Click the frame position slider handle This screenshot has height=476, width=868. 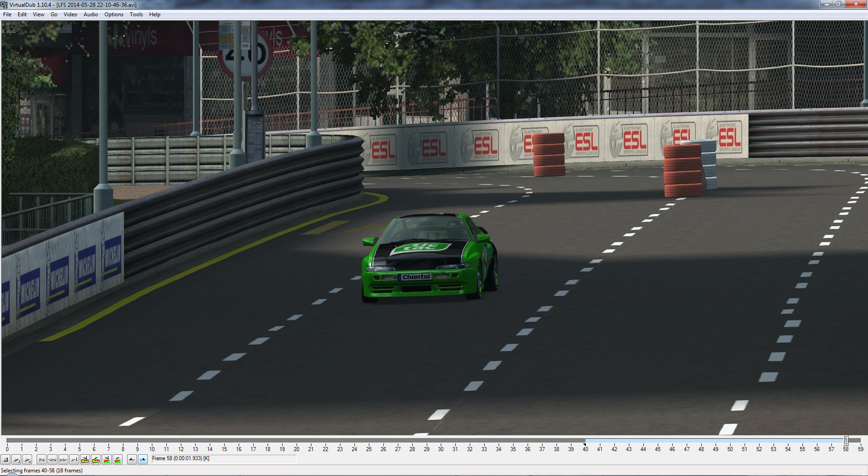(x=845, y=440)
